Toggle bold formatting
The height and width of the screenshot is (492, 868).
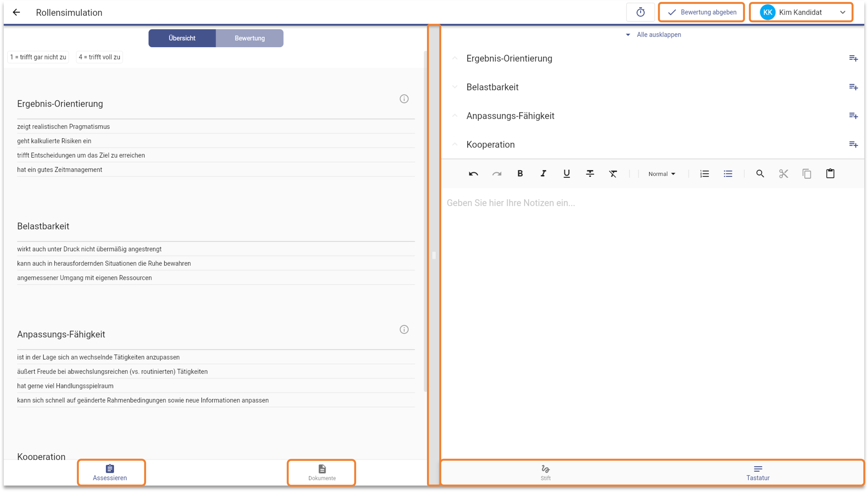click(520, 174)
